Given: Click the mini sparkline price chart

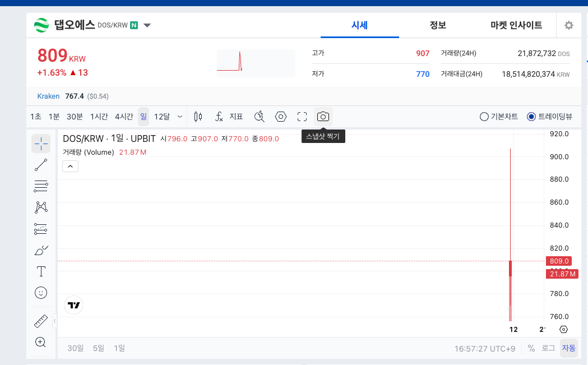Looking at the screenshot, I should [x=256, y=63].
